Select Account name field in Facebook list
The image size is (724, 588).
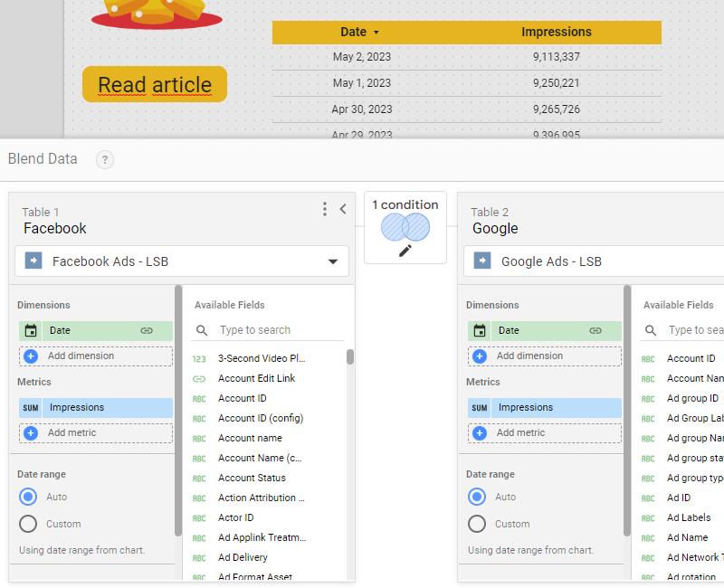250,438
